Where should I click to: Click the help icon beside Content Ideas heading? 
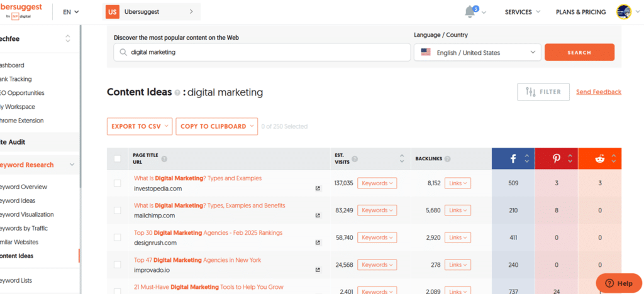177,93
